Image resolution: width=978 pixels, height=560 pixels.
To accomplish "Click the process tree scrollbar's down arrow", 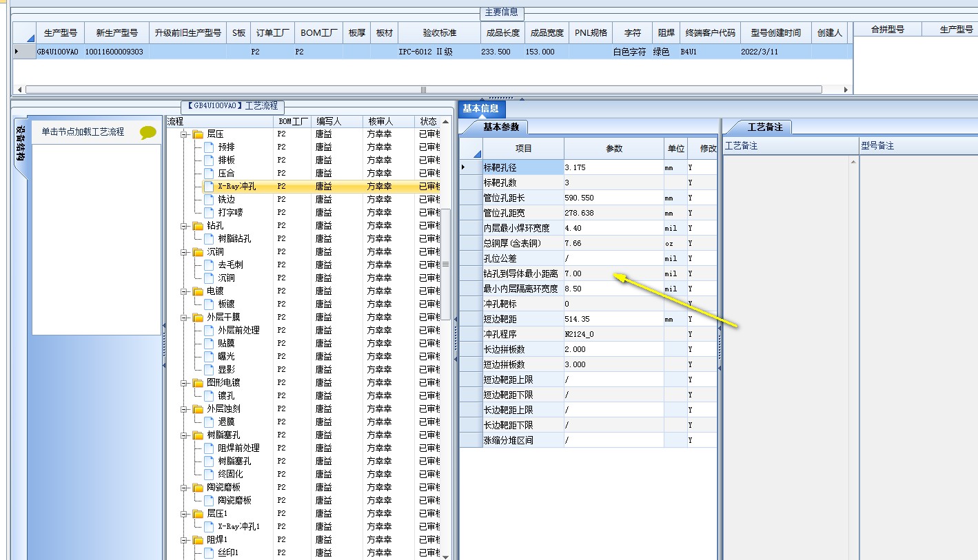I will [x=445, y=556].
